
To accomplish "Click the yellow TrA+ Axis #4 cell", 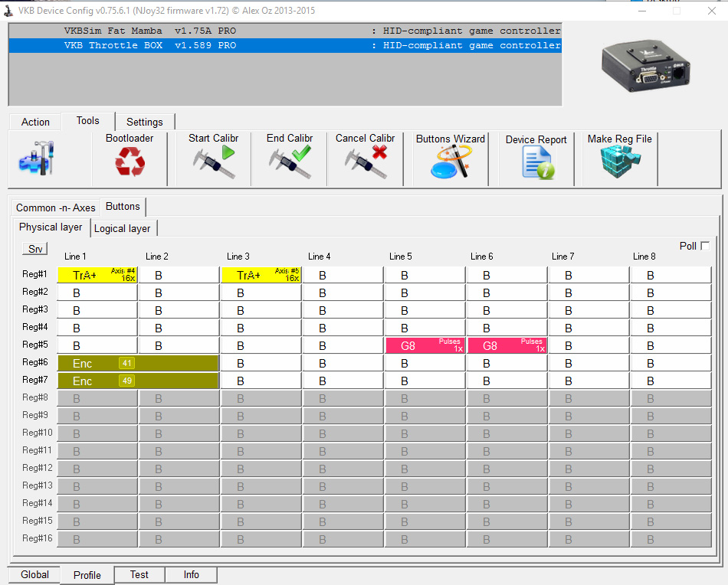I will [97, 275].
